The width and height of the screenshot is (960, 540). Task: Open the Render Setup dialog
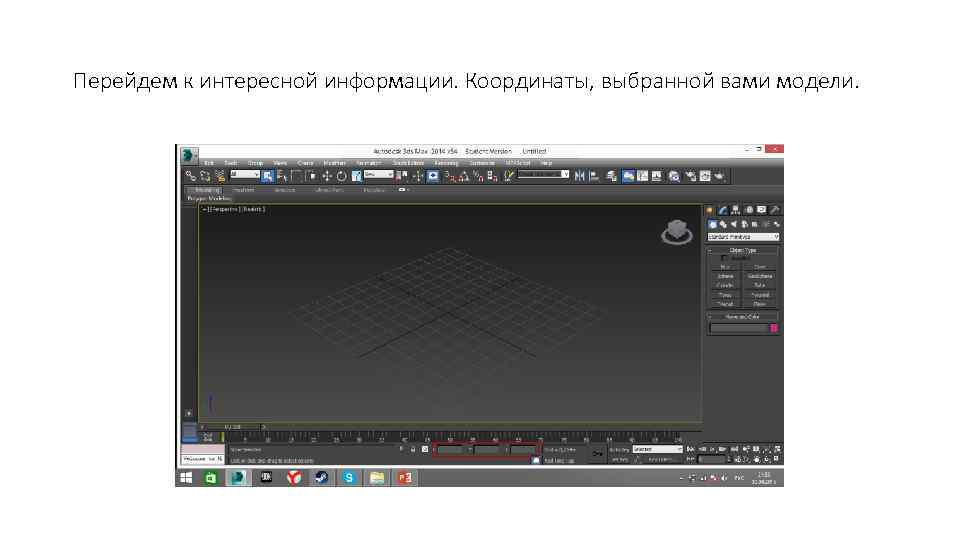691,176
